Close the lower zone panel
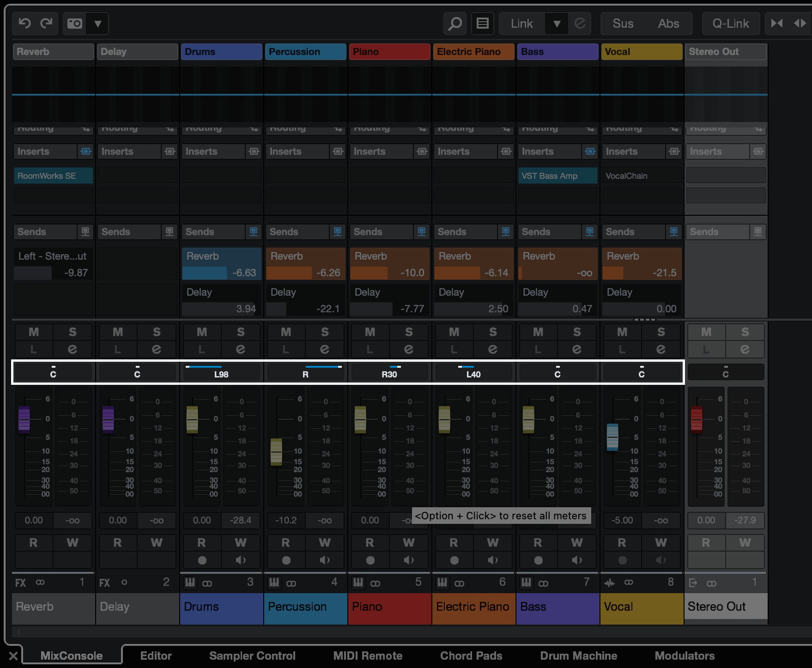Image resolution: width=812 pixels, height=668 pixels. (13, 656)
